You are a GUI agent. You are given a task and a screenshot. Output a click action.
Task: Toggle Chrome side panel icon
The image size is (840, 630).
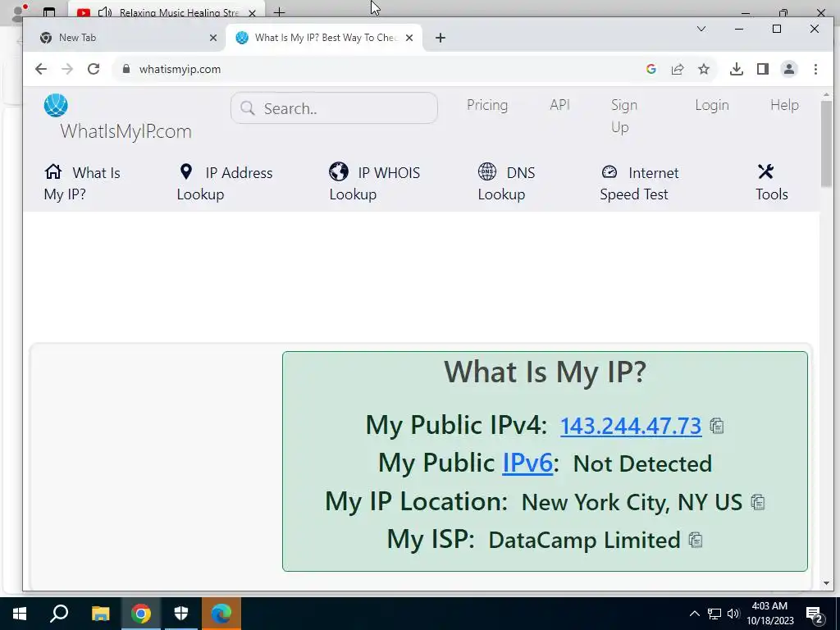[x=762, y=69]
